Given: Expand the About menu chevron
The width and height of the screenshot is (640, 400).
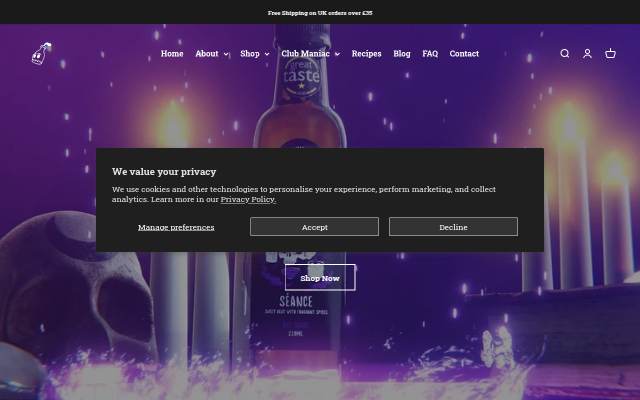Looking at the screenshot, I should pos(226,54).
